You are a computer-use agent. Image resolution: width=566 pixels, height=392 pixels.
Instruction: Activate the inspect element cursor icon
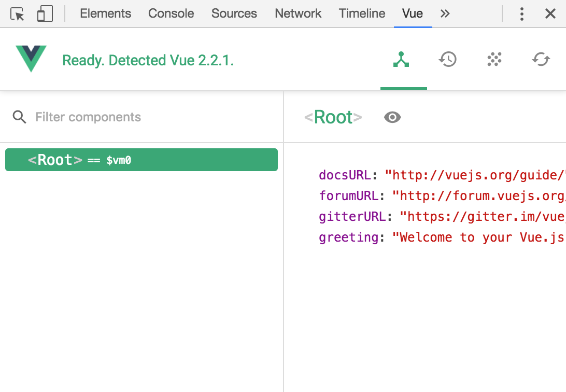pos(17,14)
